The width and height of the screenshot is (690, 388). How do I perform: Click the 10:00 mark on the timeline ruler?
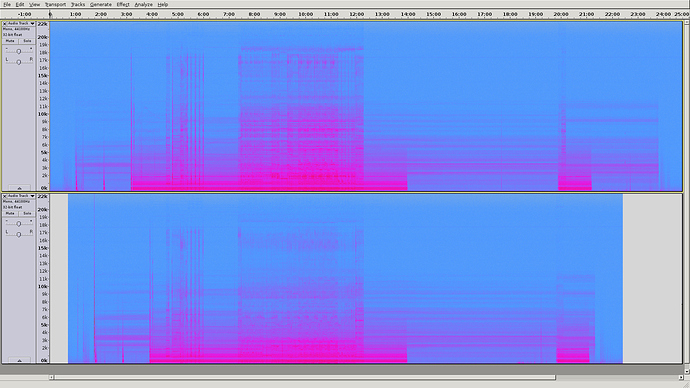pos(305,15)
